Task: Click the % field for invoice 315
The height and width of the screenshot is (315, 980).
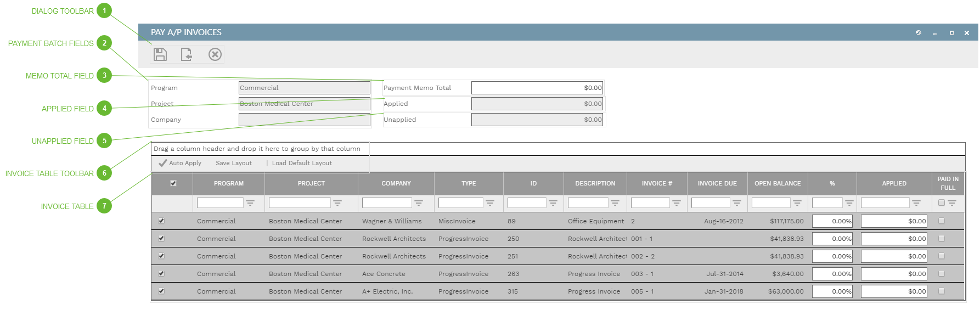Action: click(832, 291)
